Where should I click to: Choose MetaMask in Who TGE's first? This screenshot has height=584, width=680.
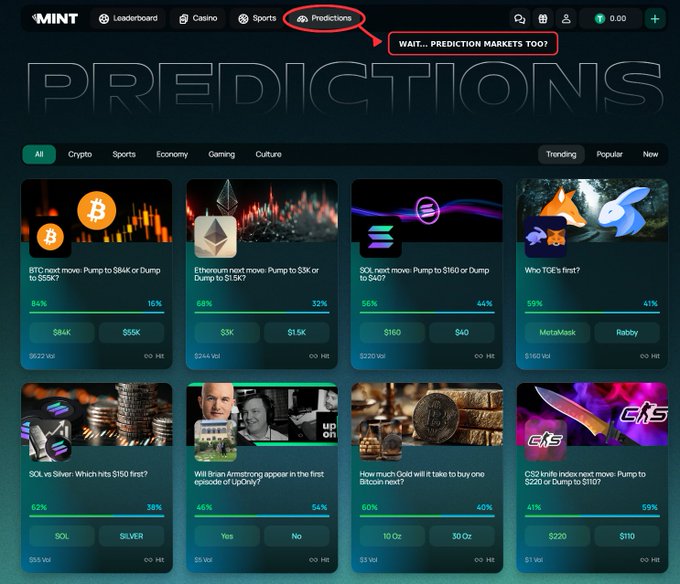[558, 333]
